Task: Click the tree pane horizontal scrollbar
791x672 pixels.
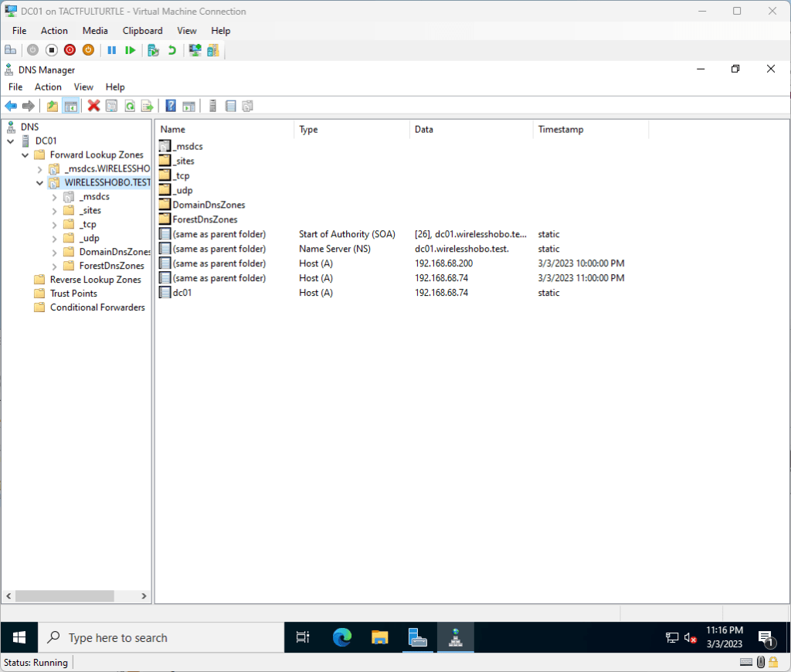Action: (x=64, y=596)
